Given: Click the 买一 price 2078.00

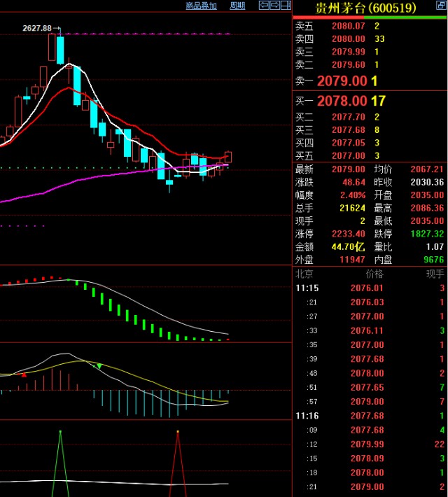Looking at the screenshot, I should coord(342,101).
